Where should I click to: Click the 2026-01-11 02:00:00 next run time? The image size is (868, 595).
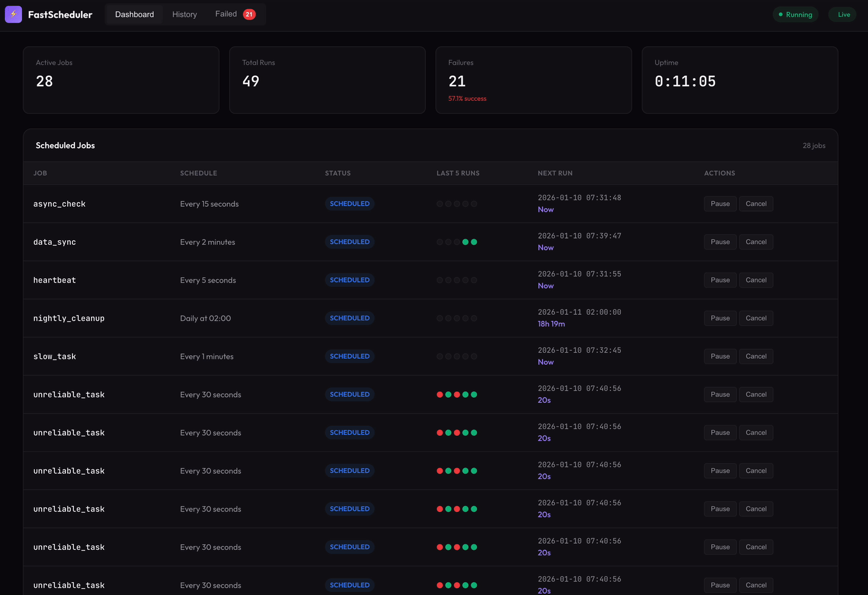tap(579, 312)
